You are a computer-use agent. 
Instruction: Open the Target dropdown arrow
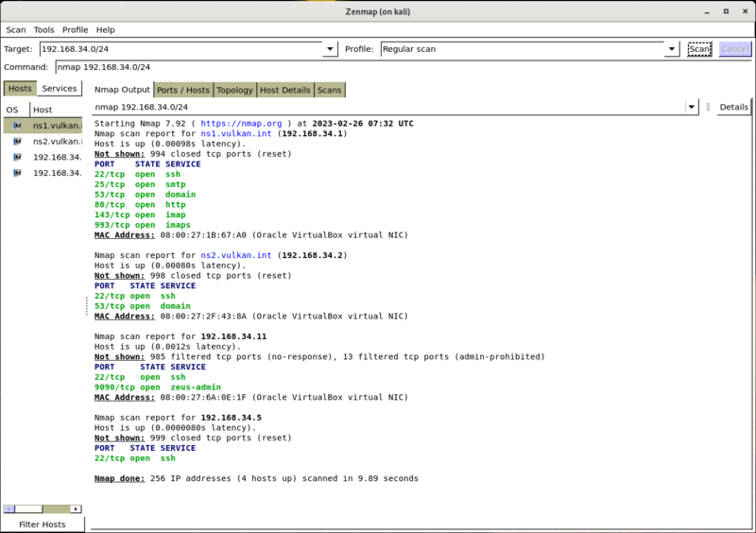click(x=330, y=49)
